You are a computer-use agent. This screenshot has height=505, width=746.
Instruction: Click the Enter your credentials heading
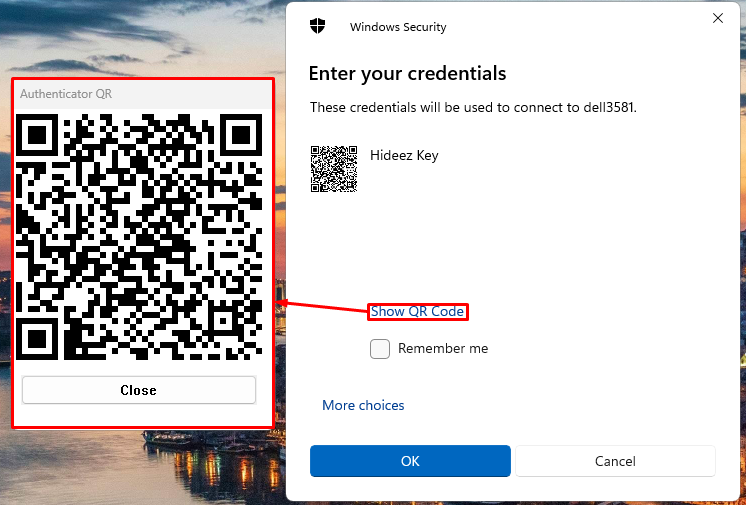coord(407,73)
